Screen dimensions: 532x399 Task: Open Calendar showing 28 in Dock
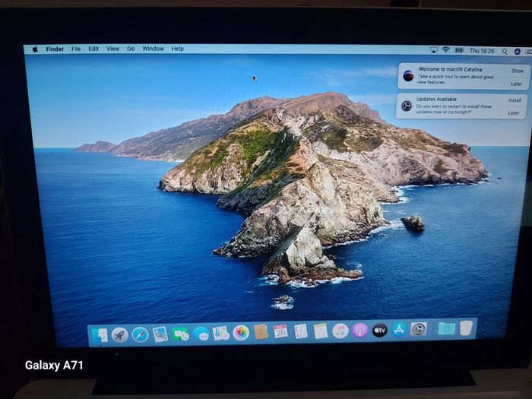pyautogui.click(x=280, y=331)
